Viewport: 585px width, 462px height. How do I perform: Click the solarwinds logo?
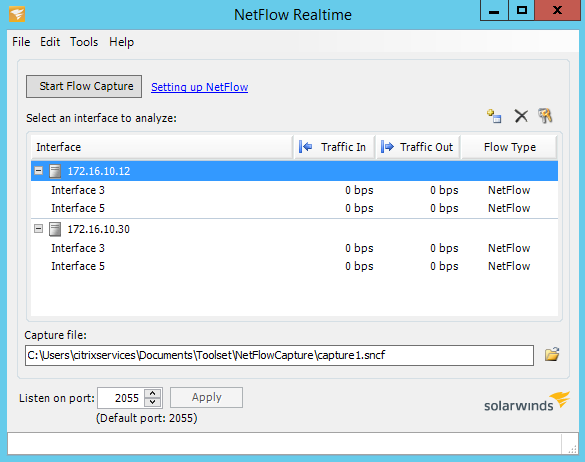(x=527, y=402)
